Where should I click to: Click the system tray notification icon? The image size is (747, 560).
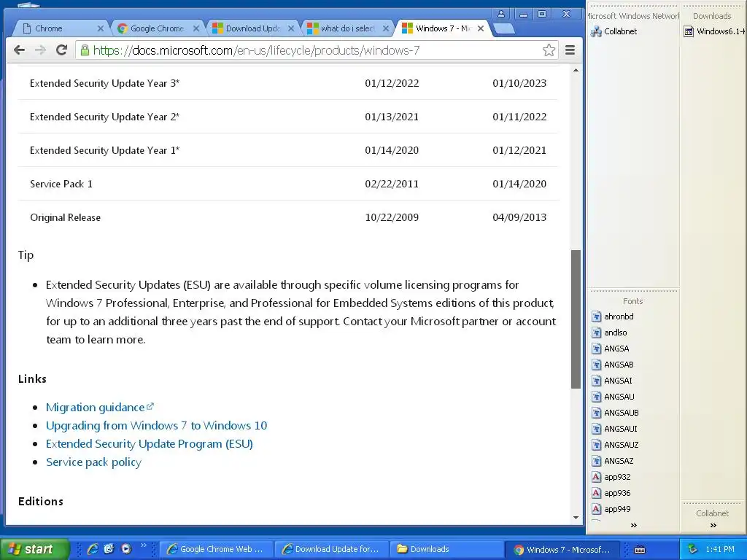tap(692, 550)
